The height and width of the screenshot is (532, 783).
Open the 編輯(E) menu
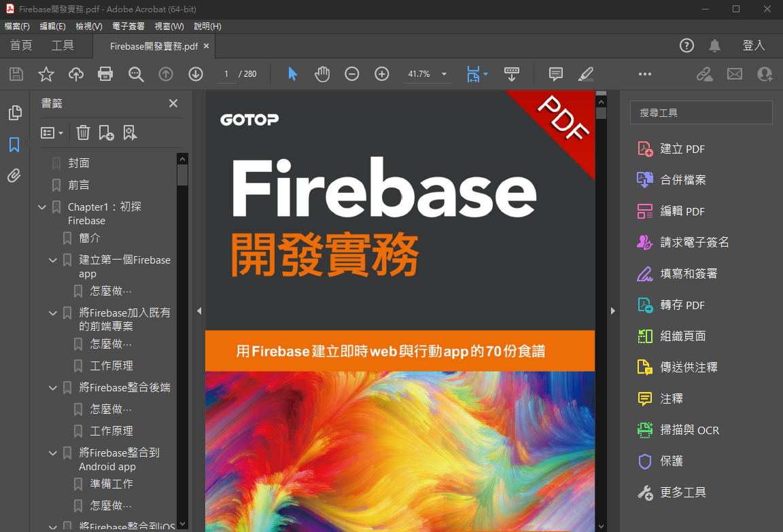click(52, 26)
